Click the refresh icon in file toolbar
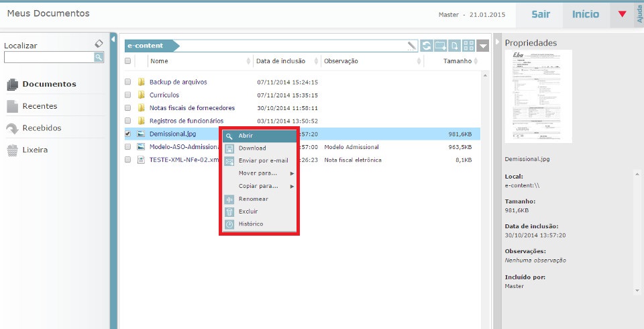 click(x=426, y=46)
